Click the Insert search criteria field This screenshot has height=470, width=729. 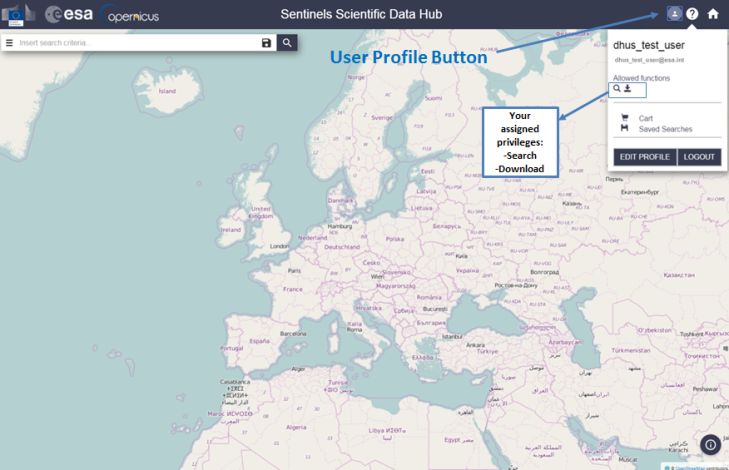click(137, 43)
